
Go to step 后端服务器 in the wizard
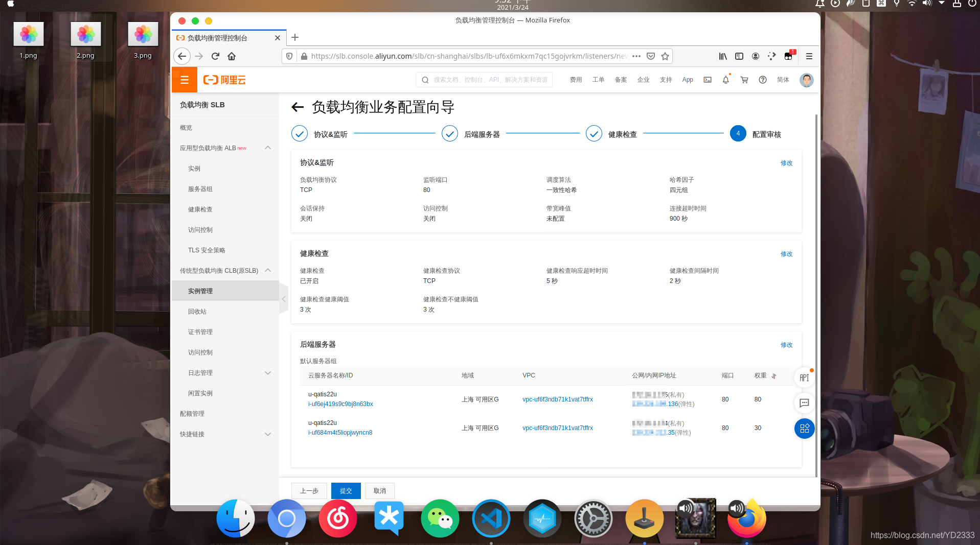pyautogui.click(x=471, y=134)
